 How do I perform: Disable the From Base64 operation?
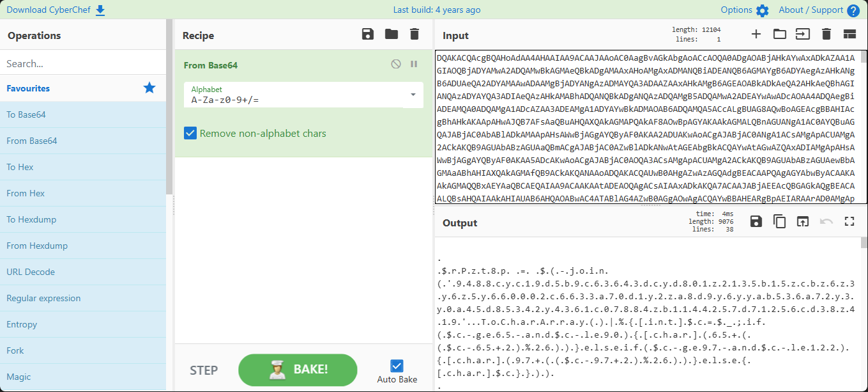pos(396,64)
